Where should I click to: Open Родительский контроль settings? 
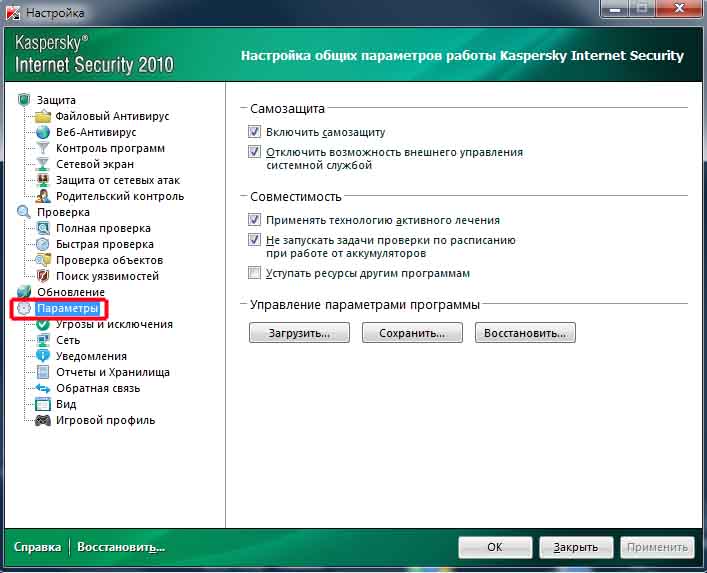tap(120, 196)
